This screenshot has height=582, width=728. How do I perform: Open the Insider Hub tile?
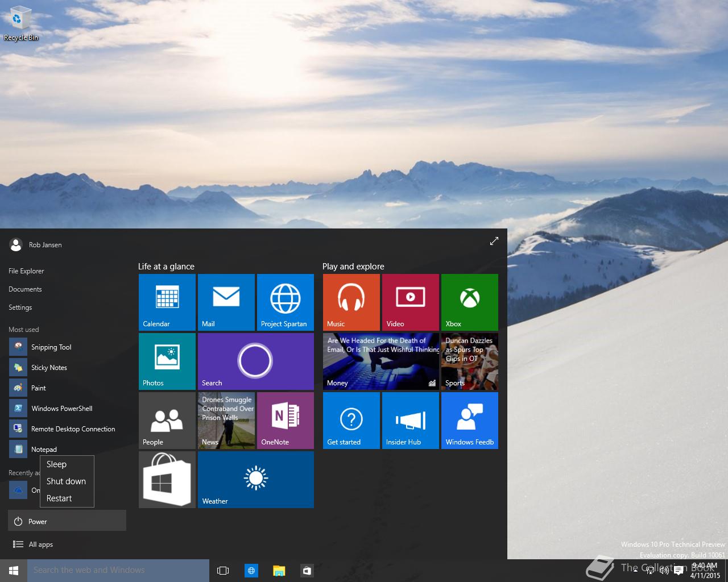pyautogui.click(x=411, y=421)
